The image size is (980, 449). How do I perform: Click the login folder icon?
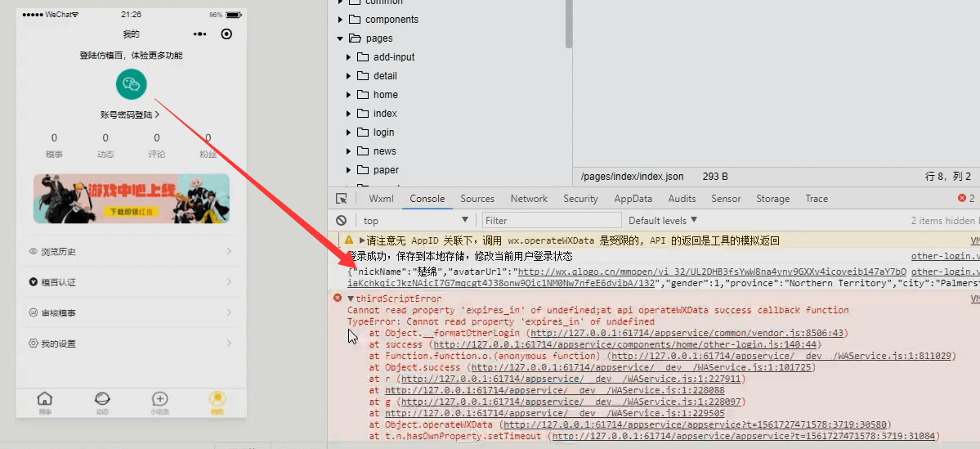coord(363,132)
